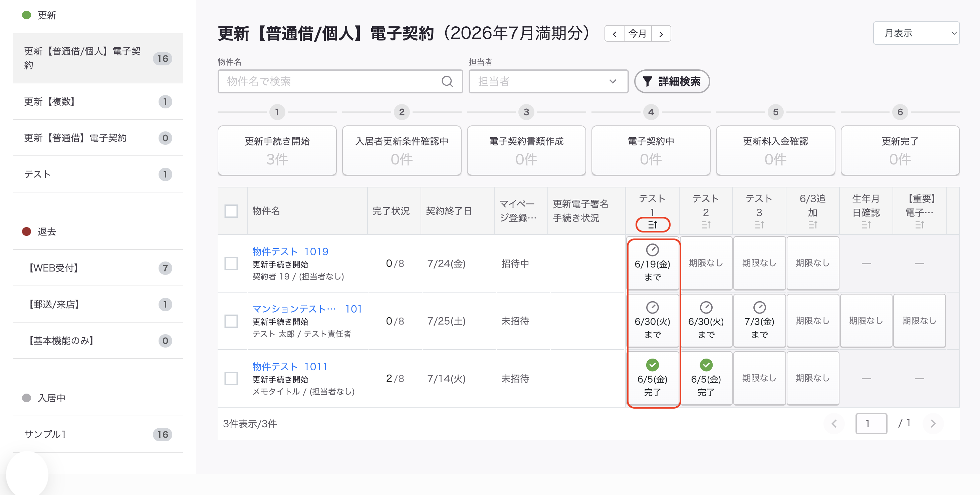This screenshot has height=495, width=980.
Task: Toggle the select-all checkbox in table header
Action: coord(231,211)
